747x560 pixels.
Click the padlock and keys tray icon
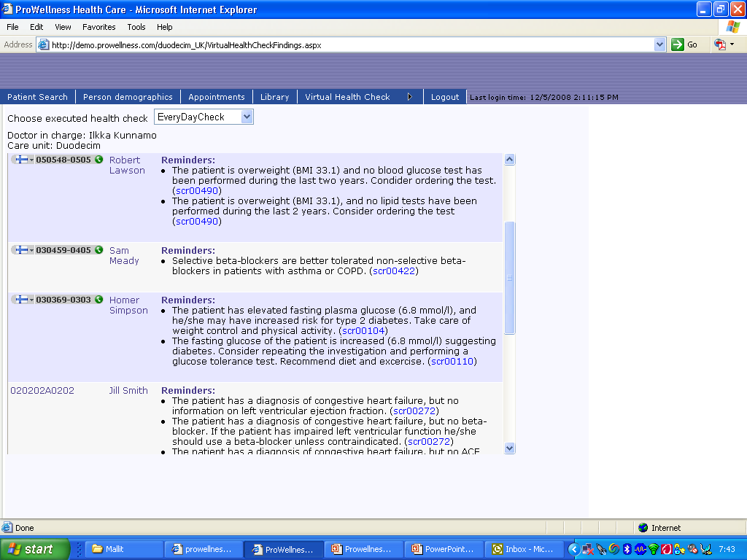(x=679, y=550)
